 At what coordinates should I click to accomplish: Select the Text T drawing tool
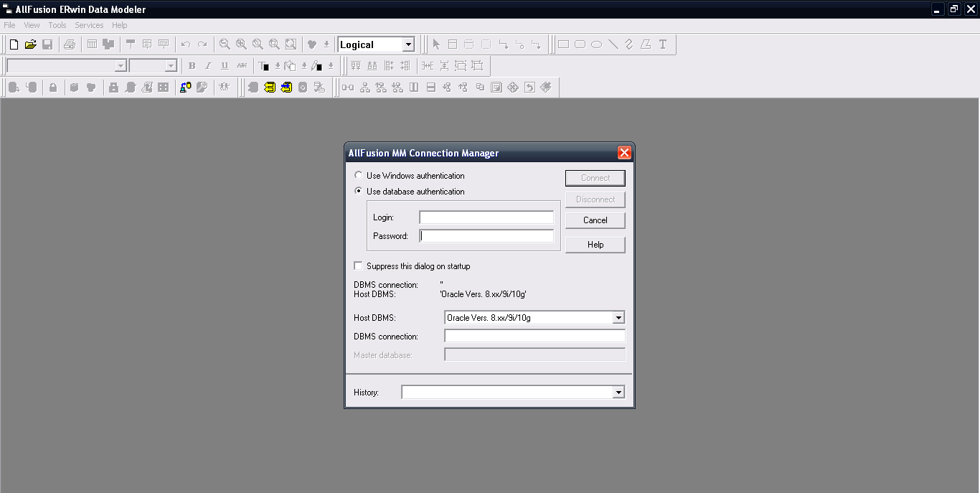[x=663, y=44]
